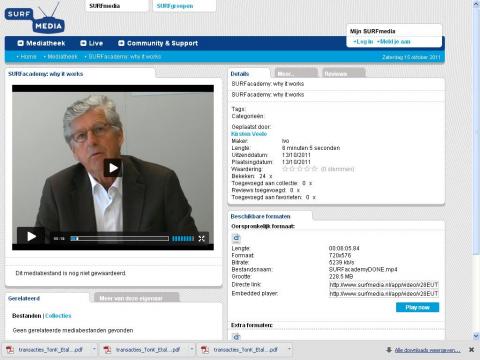Open the Mediatheek menu

click(x=41, y=43)
